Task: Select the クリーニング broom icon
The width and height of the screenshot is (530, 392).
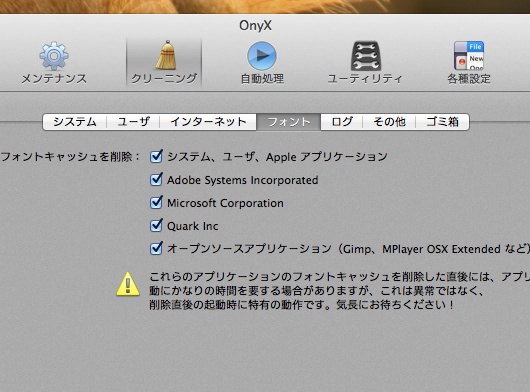Action: point(166,55)
